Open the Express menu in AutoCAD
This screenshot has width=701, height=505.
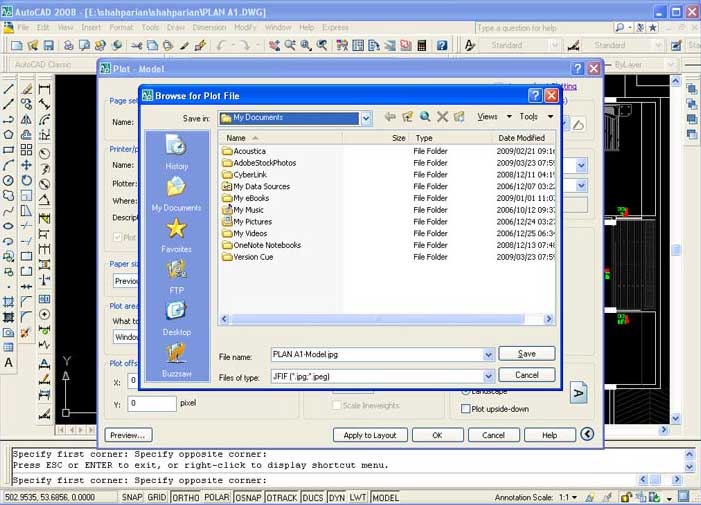point(335,27)
